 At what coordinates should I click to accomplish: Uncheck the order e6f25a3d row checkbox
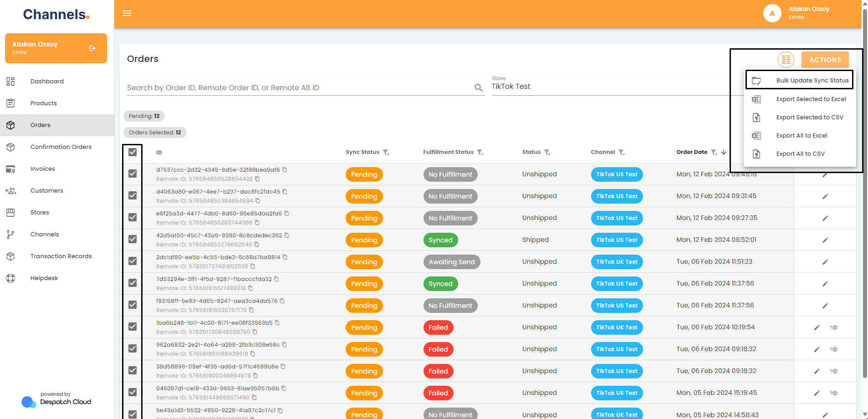pos(133,217)
